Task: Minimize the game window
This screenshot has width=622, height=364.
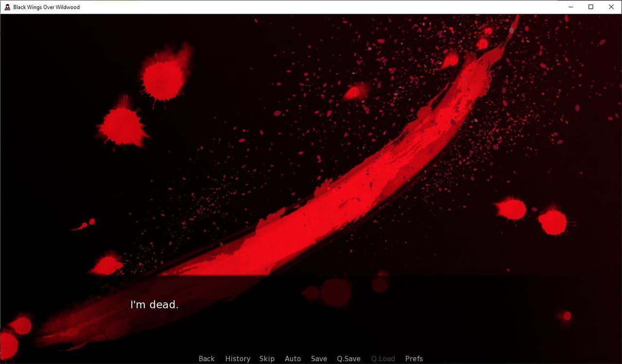Action: coord(570,7)
